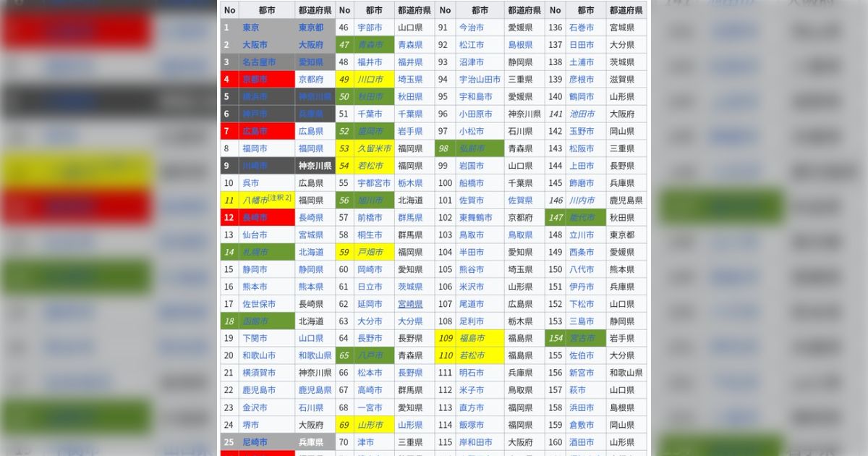This screenshot has width=868, height=456.
Task: Open the 明石市 city link
Action: click(472, 373)
